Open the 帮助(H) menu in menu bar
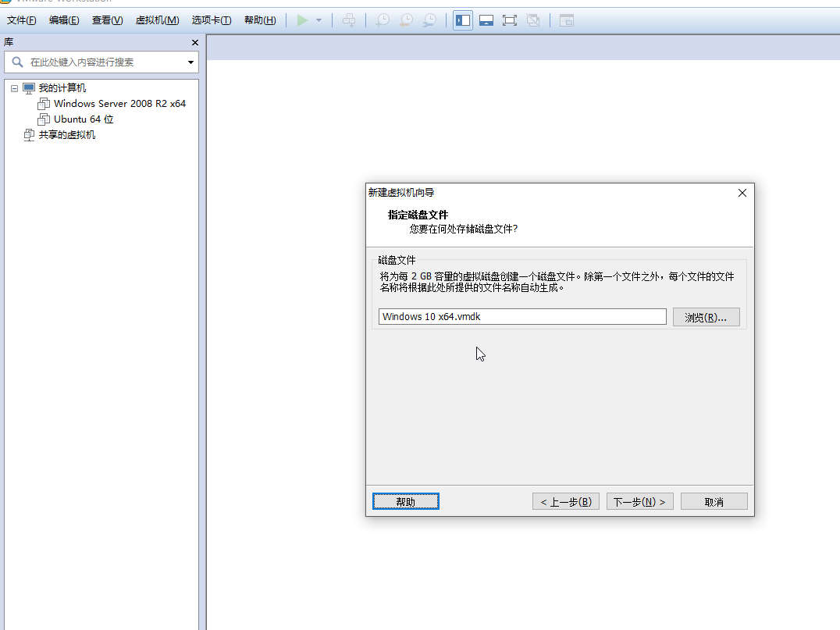This screenshot has width=840, height=630. click(260, 20)
